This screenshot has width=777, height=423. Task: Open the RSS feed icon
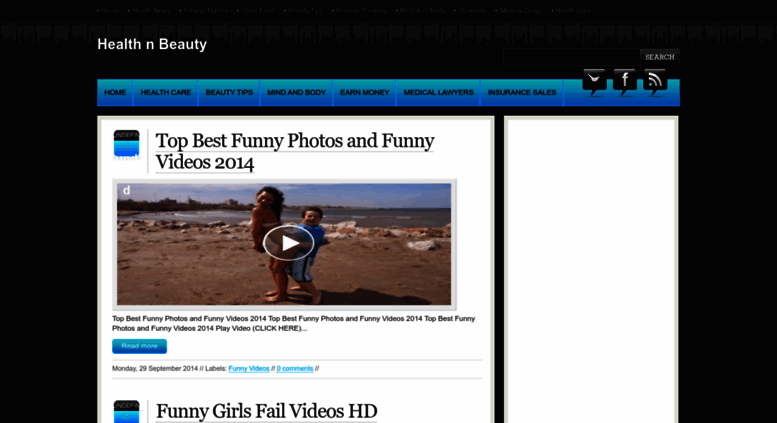[x=655, y=82]
